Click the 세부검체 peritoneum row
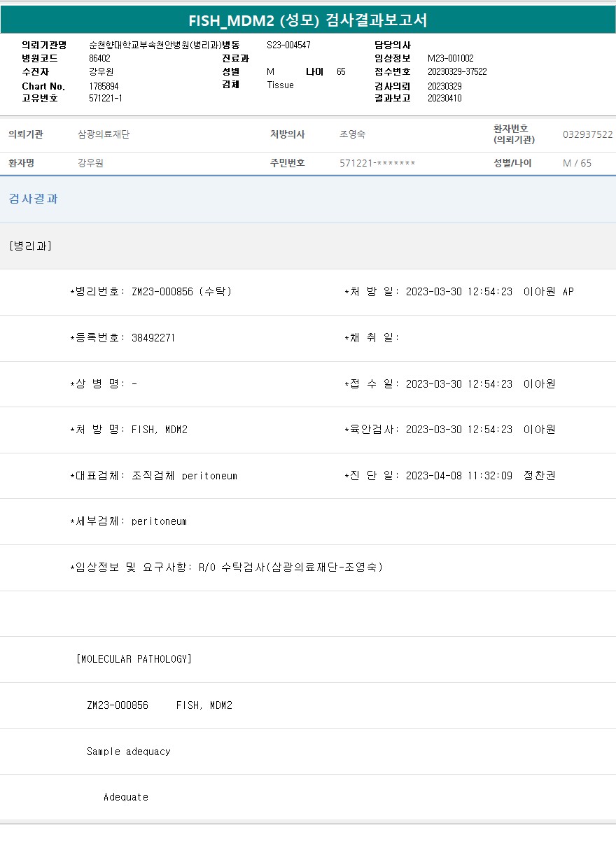616x853 pixels. tap(128, 521)
